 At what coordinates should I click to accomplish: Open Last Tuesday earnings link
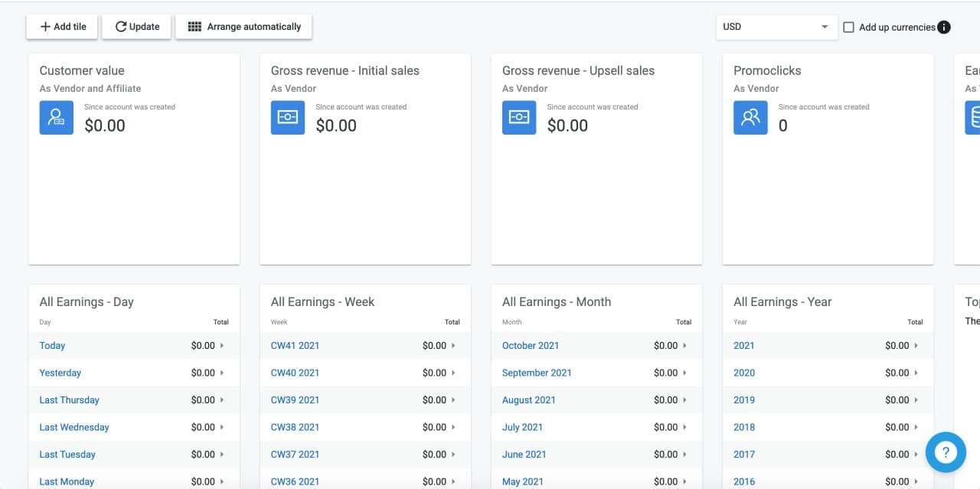67,455
